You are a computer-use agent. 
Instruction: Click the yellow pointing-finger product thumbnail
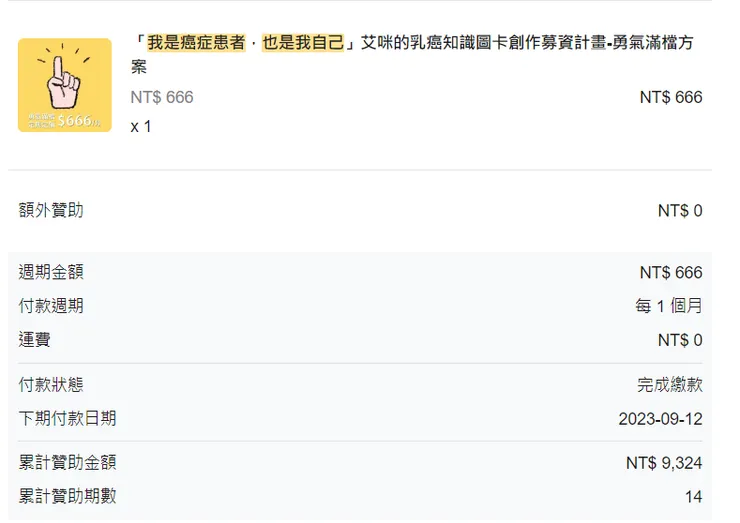[65, 85]
